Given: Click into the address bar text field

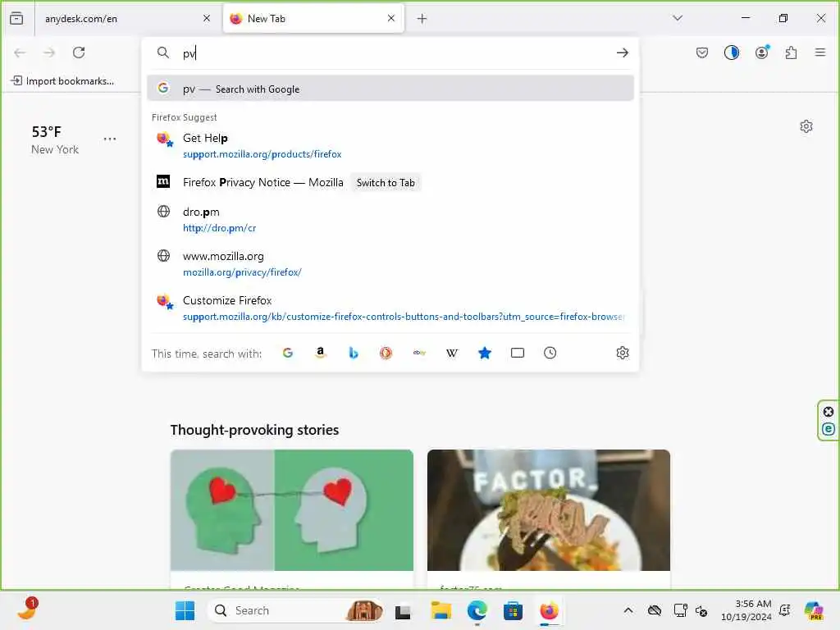Looking at the screenshot, I should 396,53.
